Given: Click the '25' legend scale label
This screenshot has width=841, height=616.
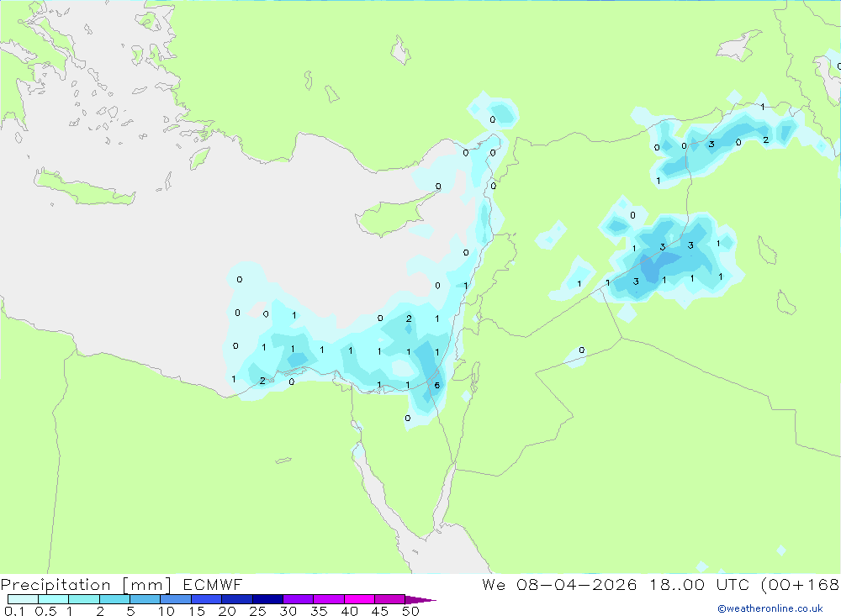Looking at the screenshot, I should [x=257, y=611].
